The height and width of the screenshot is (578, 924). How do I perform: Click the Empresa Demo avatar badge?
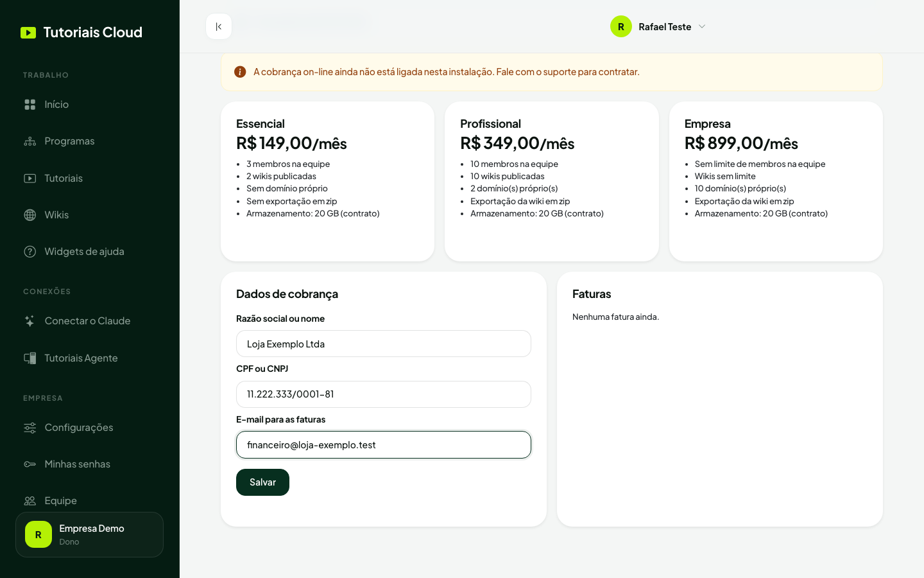(38, 534)
